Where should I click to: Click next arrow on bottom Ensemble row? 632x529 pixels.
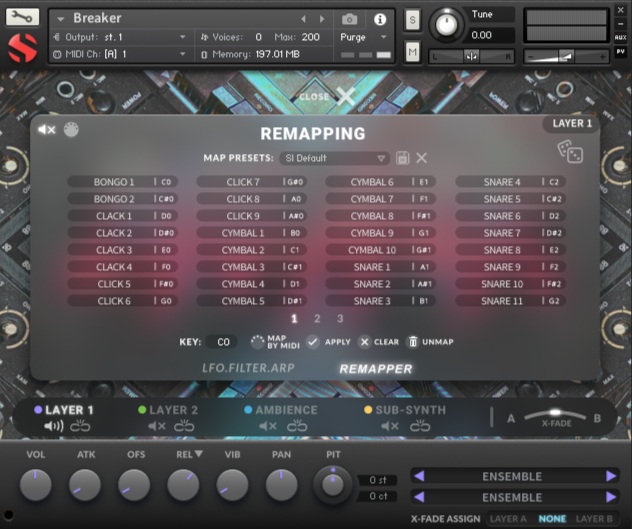pos(611,497)
